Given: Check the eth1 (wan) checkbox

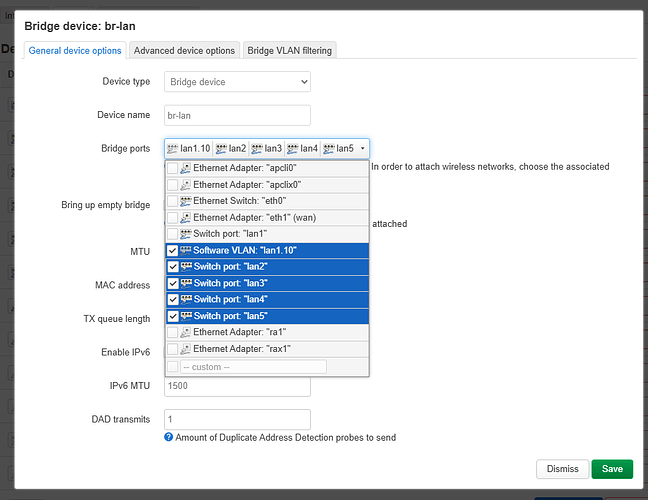Looking at the screenshot, I should [172, 217].
